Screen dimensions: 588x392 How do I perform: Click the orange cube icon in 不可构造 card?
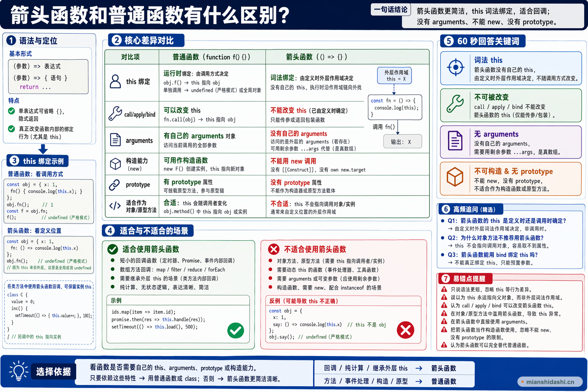pos(455,177)
